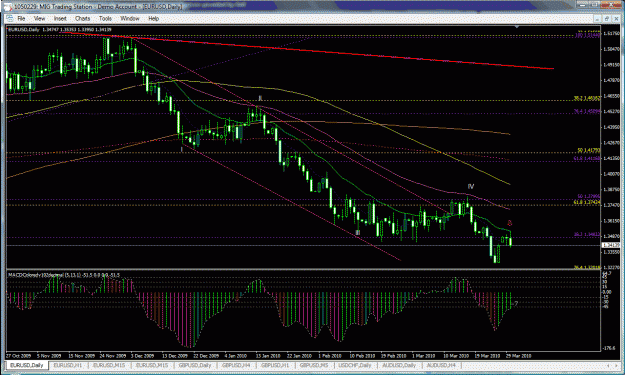Image resolution: width=625 pixels, height=375 pixels.
Task: Switch to the EURUSD,H1 chart tab
Action: coord(68,365)
